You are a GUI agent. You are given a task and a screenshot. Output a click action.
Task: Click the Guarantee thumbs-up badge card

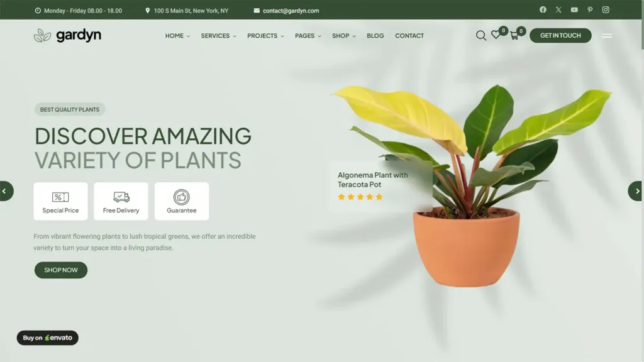[182, 201]
